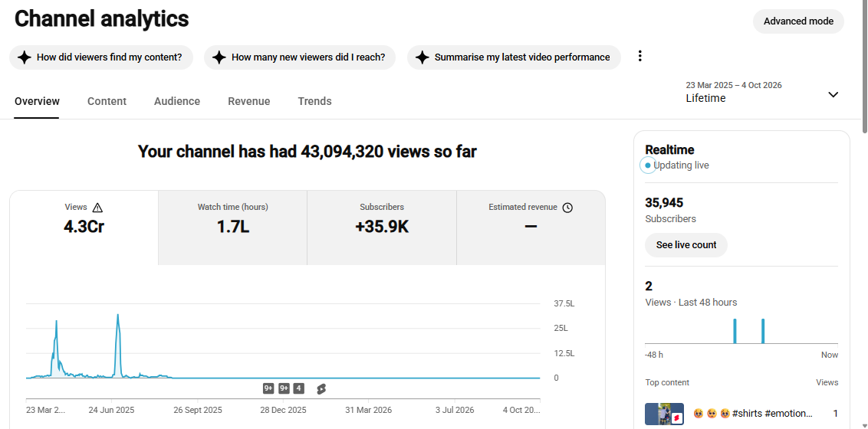Click the See live count button

coord(686,245)
